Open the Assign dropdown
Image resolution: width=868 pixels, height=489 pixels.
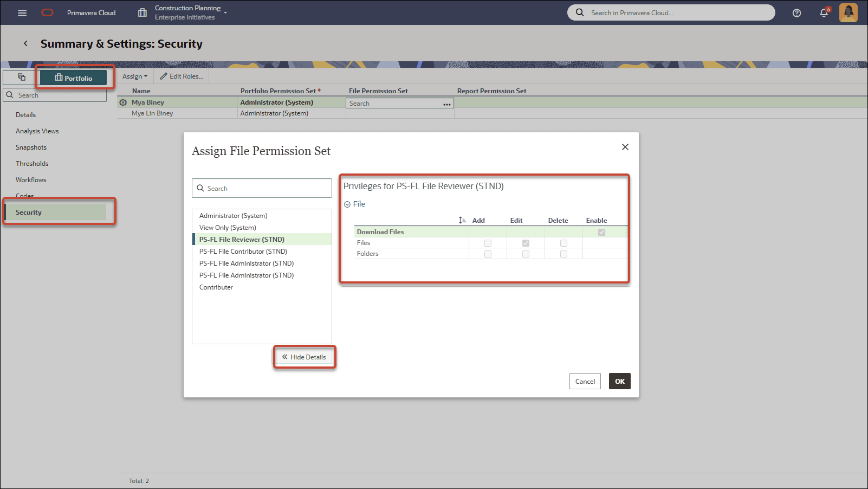pos(135,76)
